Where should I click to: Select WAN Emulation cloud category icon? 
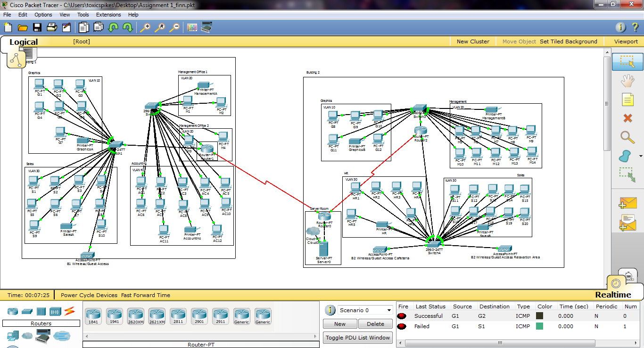27,336
